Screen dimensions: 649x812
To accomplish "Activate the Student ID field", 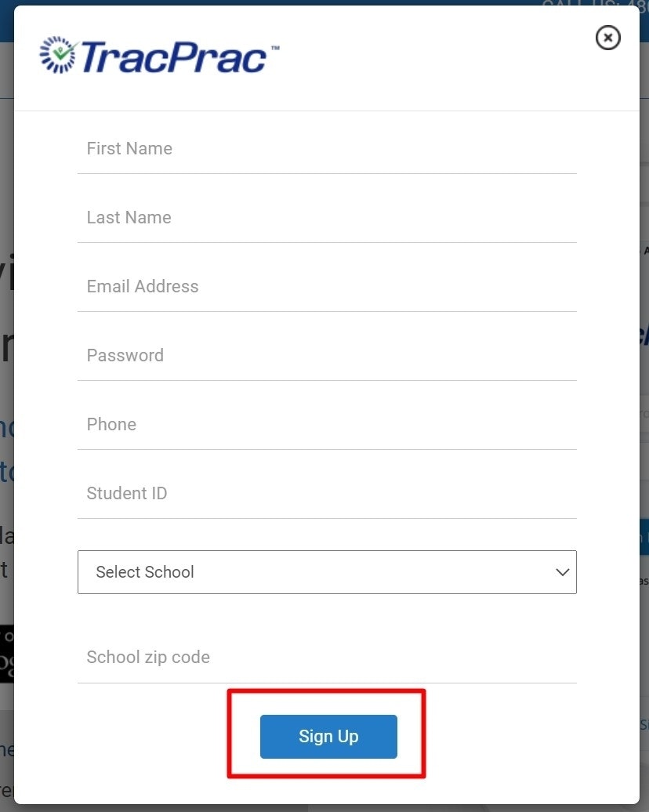I will (327, 494).
